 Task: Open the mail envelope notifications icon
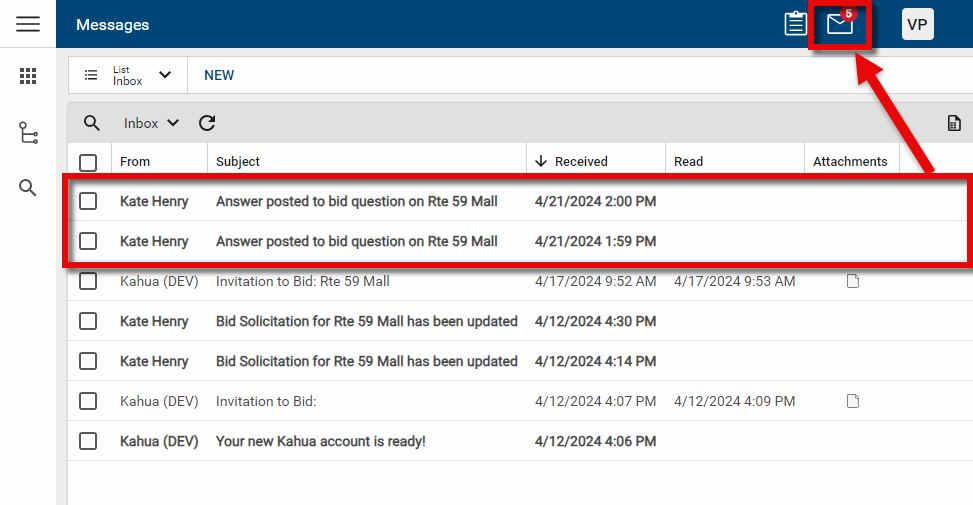[840, 24]
